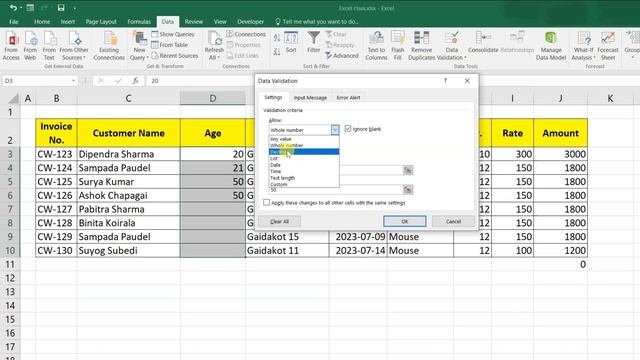Switch to Error Alert tab
This screenshot has width=640, height=360.
pos(348,98)
